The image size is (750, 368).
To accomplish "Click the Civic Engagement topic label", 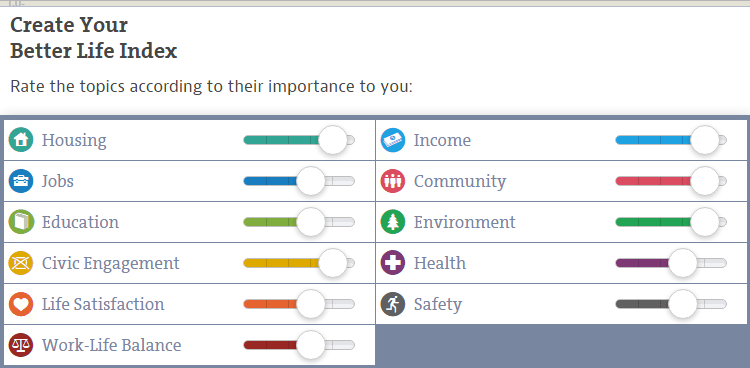I will 110,263.
